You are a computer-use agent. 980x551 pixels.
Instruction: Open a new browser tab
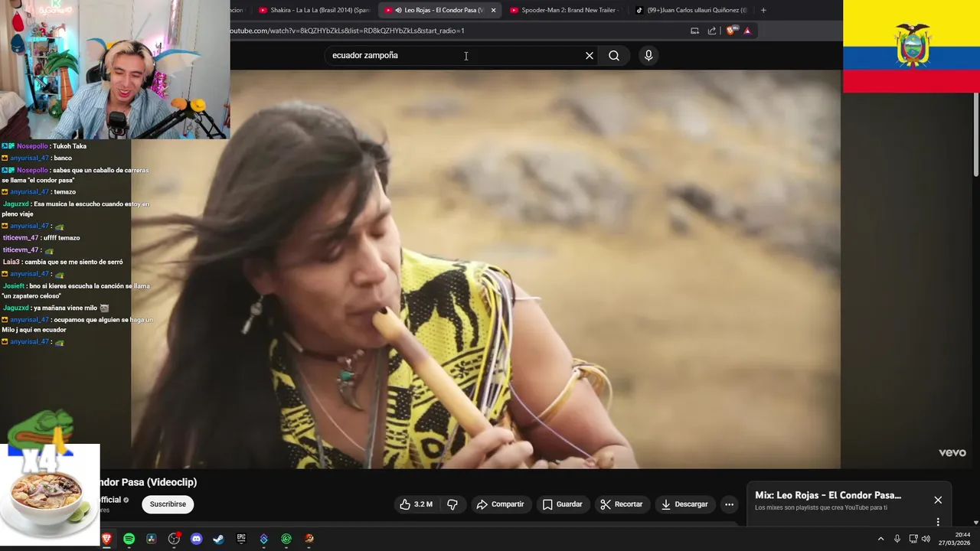[763, 10]
